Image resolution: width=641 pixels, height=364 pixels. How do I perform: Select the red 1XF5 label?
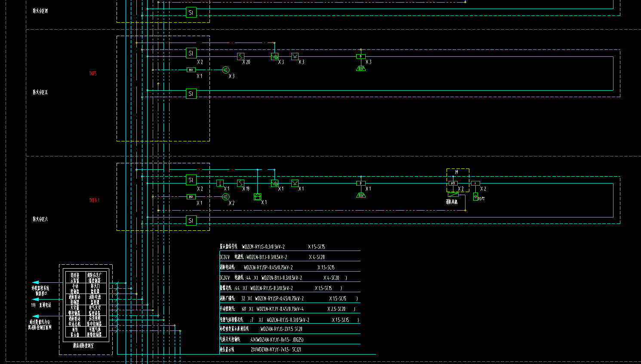pyautogui.click(x=93, y=73)
